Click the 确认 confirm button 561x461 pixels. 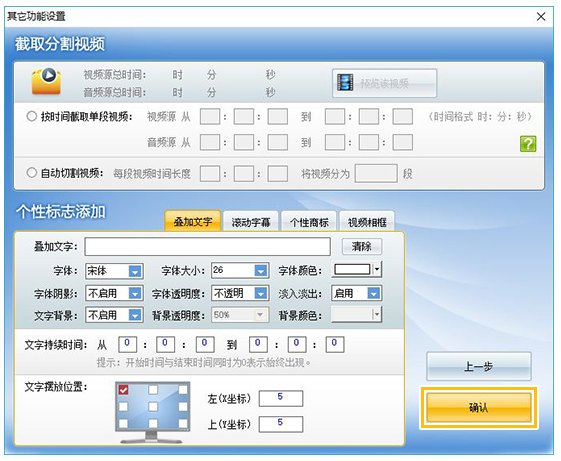tap(479, 407)
